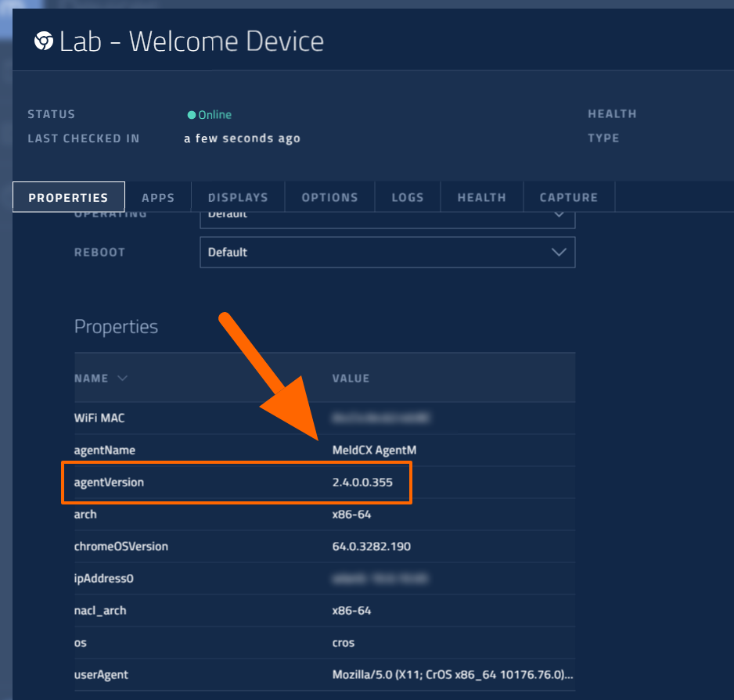
Task: Open the CAPTURE tab
Action: point(568,198)
